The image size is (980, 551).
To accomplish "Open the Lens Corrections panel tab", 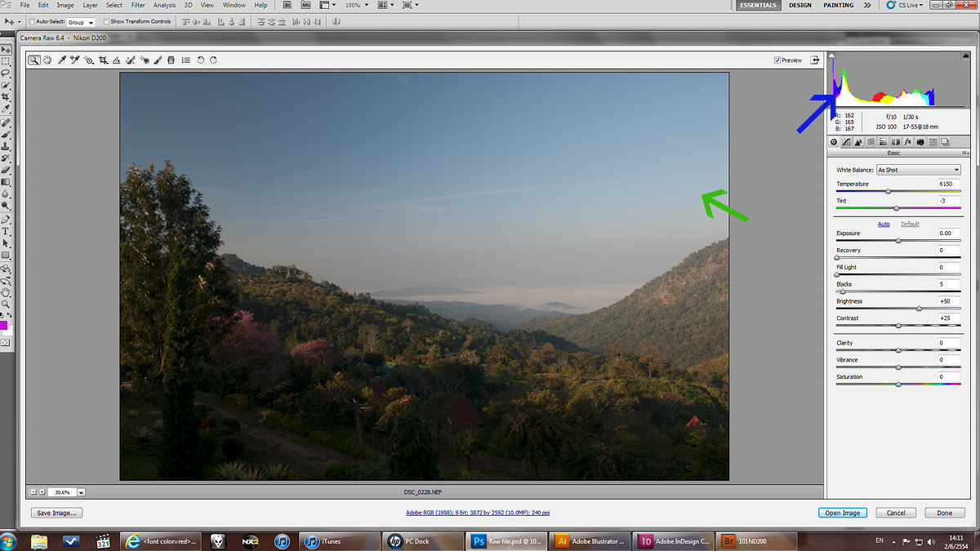I will pyautogui.click(x=896, y=142).
